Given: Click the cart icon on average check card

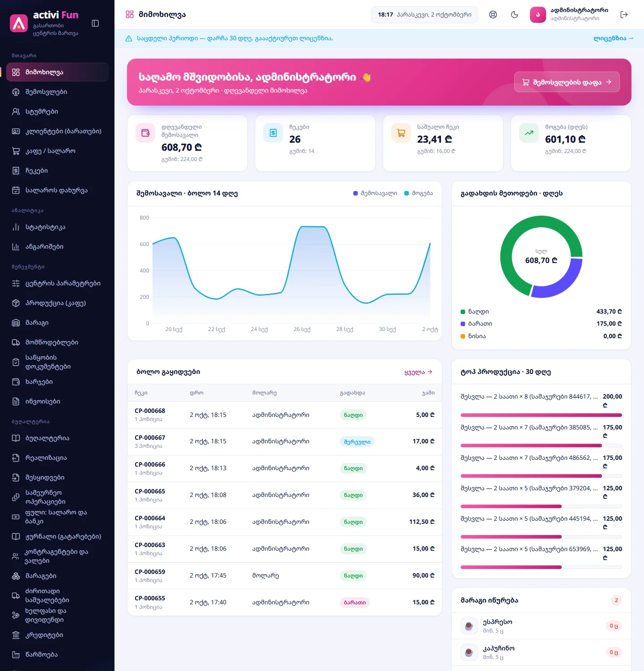Looking at the screenshot, I should [401, 133].
